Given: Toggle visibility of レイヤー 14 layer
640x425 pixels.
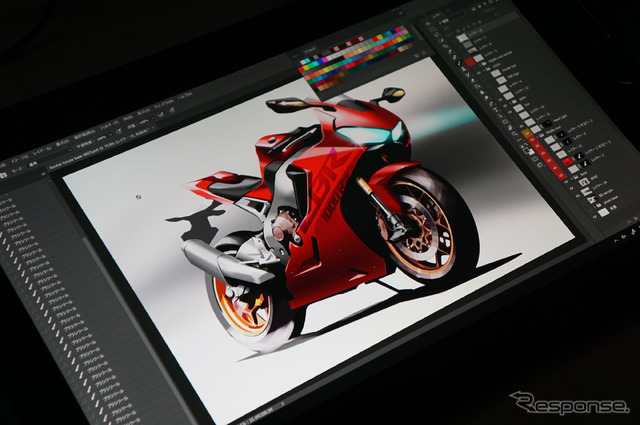Looking at the screenshot, I should pyautogui.click(x=578, y=195).
